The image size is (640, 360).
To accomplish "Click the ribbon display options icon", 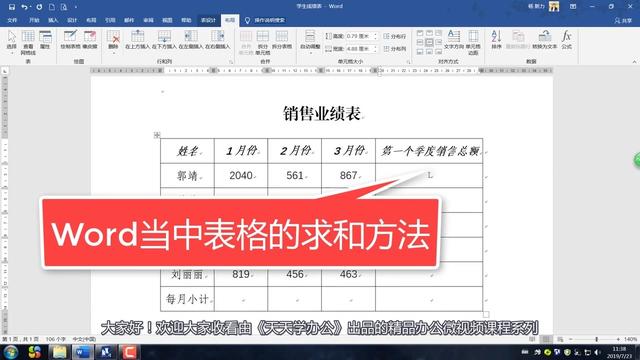I will click(573, 7).
